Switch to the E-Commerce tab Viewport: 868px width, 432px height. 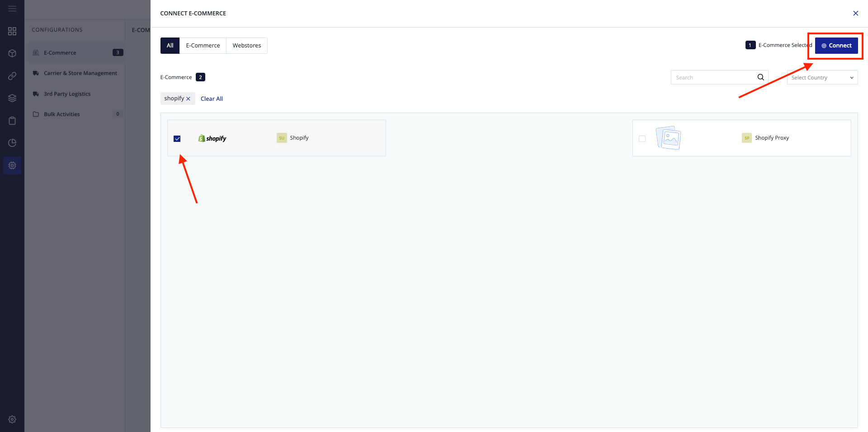(x=203, y=46)
